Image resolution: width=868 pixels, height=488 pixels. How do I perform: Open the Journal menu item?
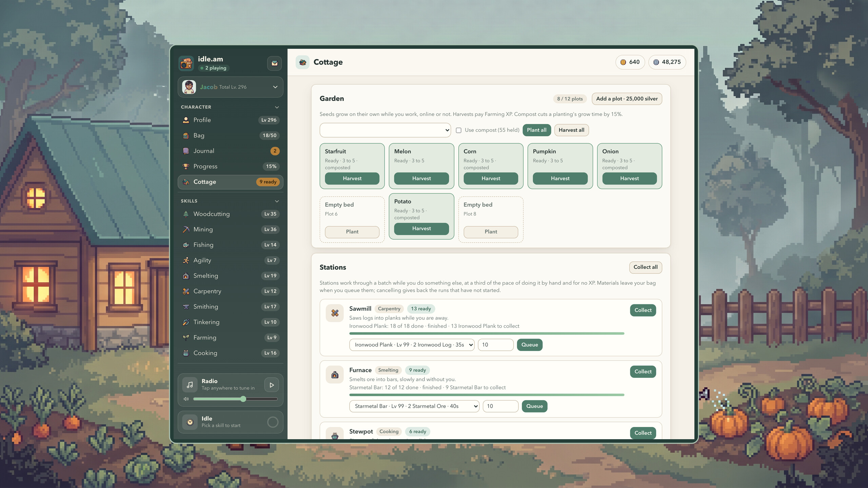[x=231, y=151]
